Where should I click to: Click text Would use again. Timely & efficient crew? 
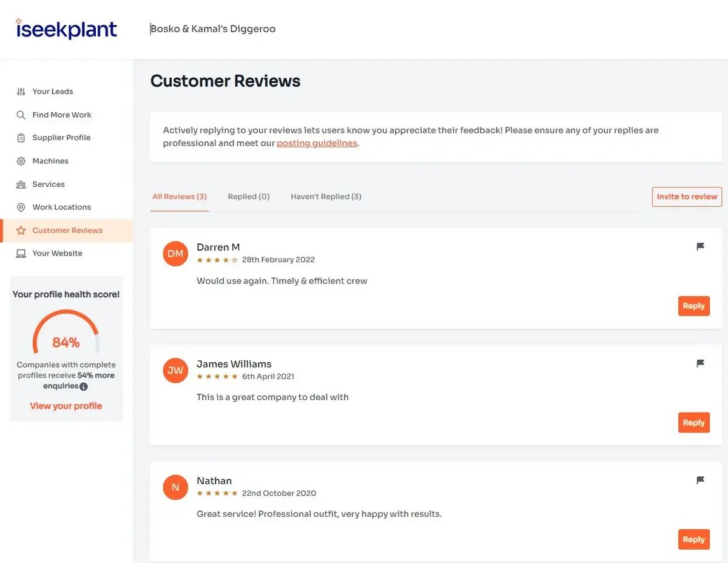click(x=282, y=281)
